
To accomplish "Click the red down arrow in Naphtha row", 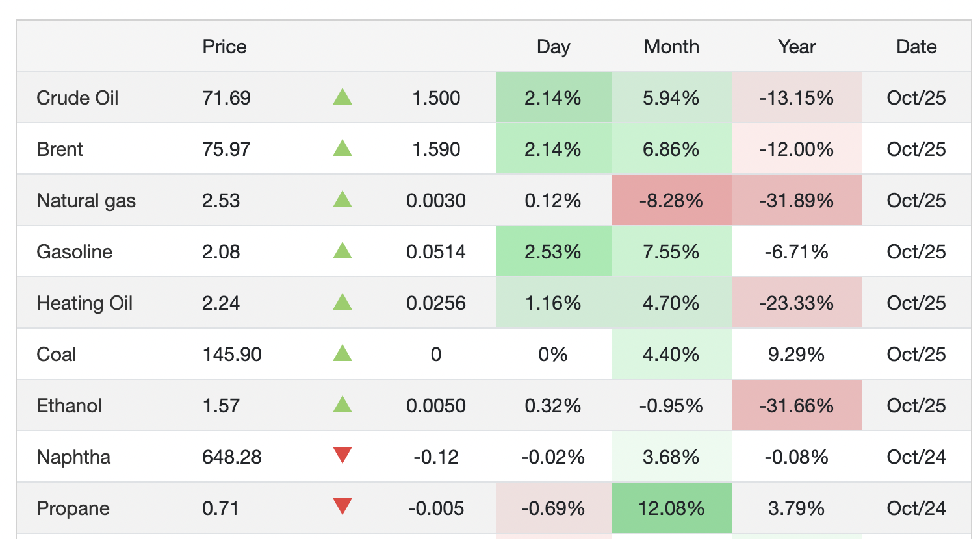I will (x=342, y=455).
